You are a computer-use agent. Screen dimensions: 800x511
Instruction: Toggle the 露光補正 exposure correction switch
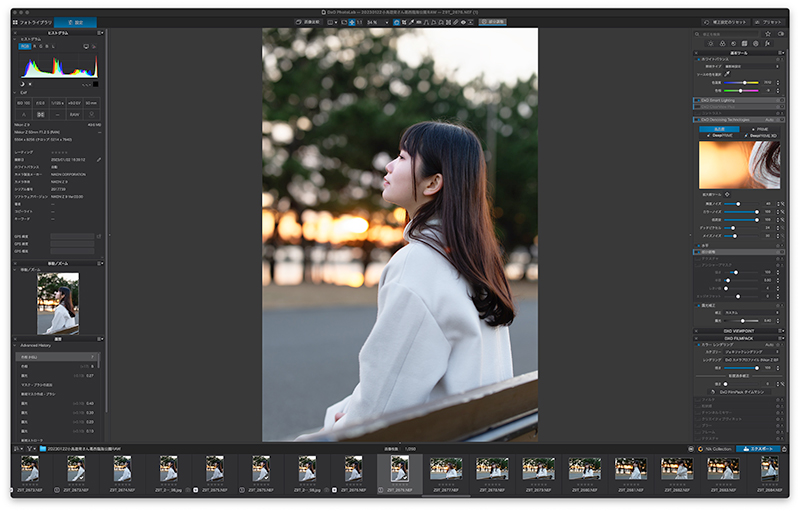[699, 305]
